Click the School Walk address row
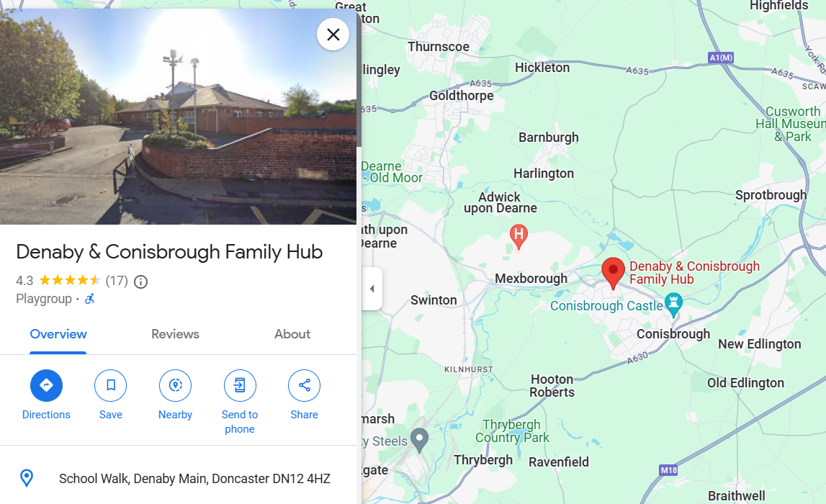Screen dimensions: 826x504 (x=178, y=478)
